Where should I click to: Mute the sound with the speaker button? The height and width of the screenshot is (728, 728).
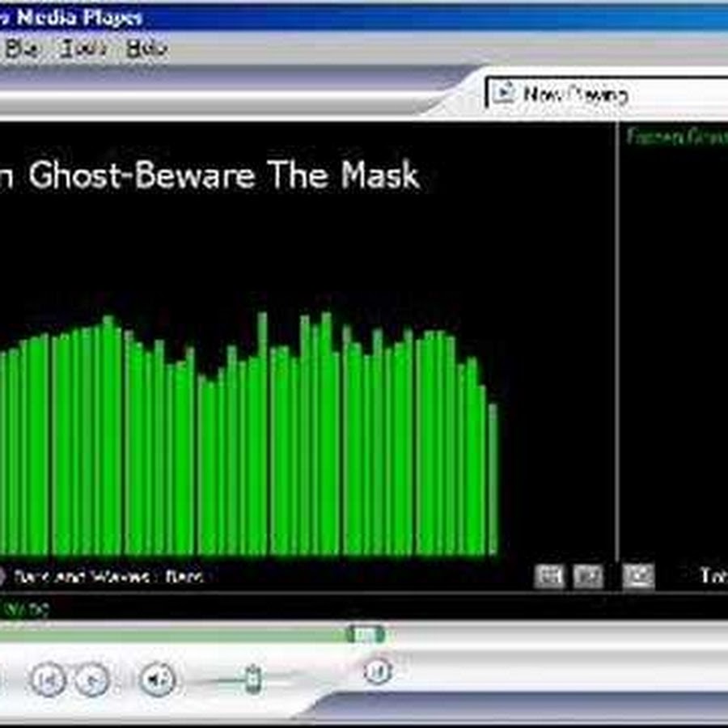pyautogui.click(x=158, y=679)
